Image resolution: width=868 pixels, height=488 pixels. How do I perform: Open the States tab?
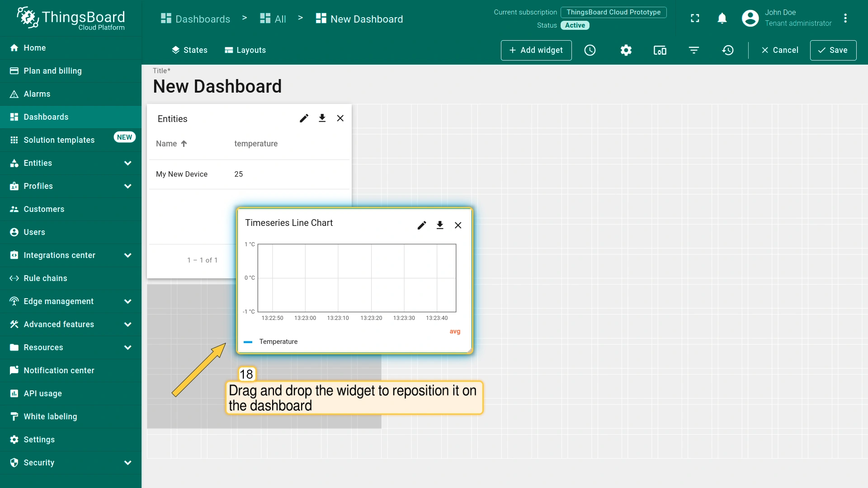click(x=189, y=50)
